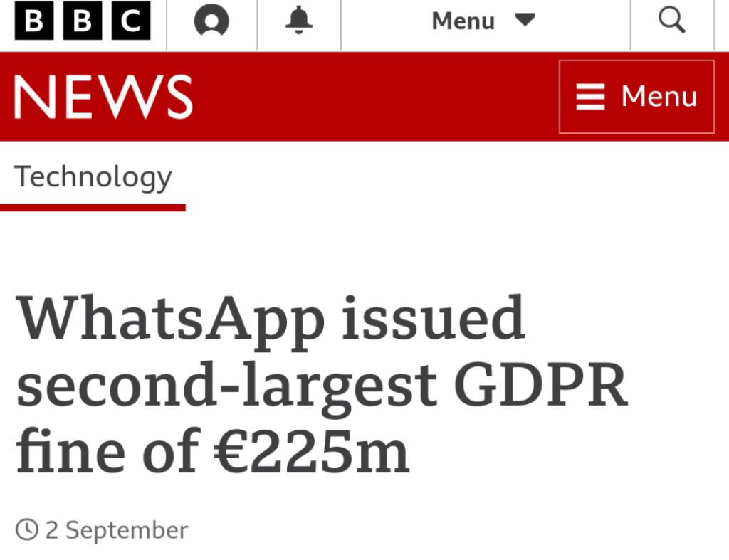This screenshot has height=560, width=729.
Task: Click the search magnifying glass icon
Action: (671, 22)
